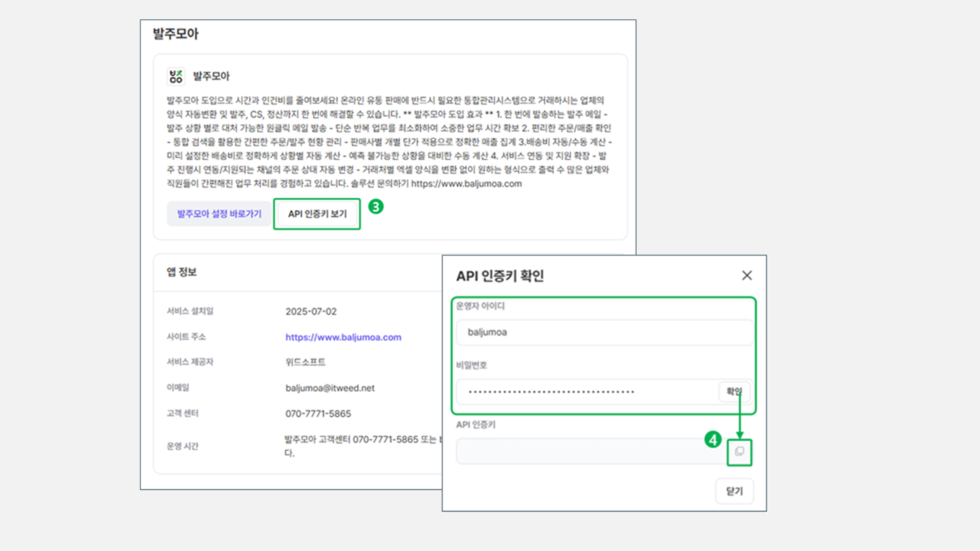The height and width of the screenshot is (551, 980).
Task: Click the green step 4 marker
Action: 713,440
